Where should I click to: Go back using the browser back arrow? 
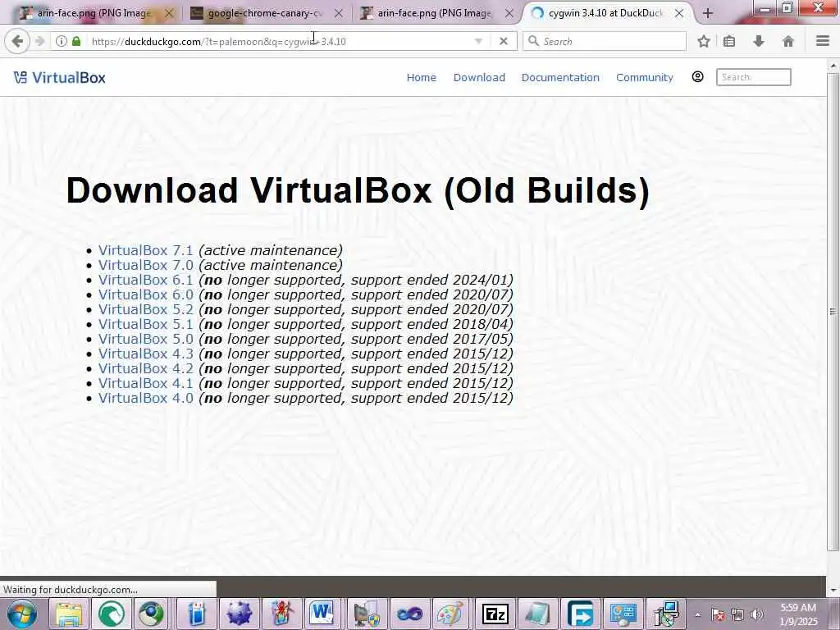(17, 41)
